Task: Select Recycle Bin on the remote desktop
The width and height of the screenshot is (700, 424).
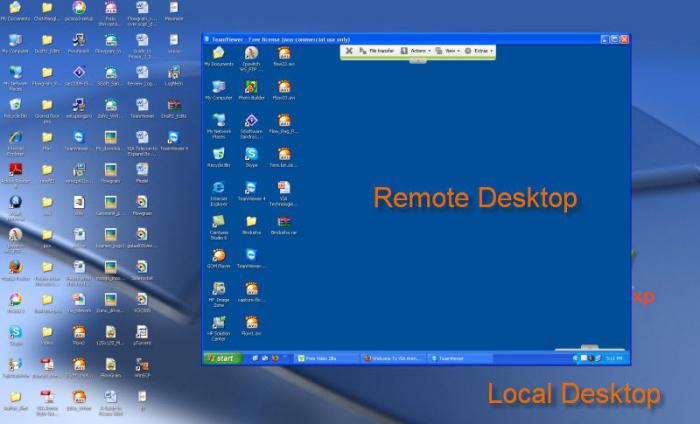Action: click(218, 157)
